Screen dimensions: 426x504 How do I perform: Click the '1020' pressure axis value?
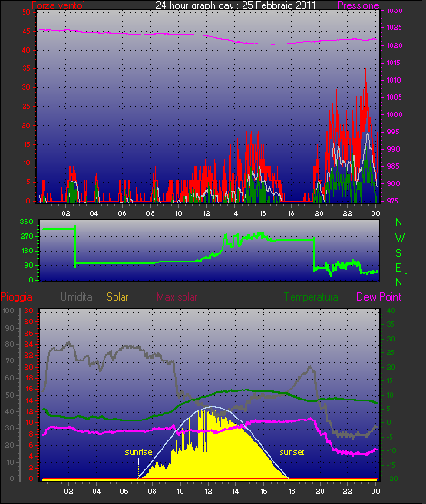394,45
